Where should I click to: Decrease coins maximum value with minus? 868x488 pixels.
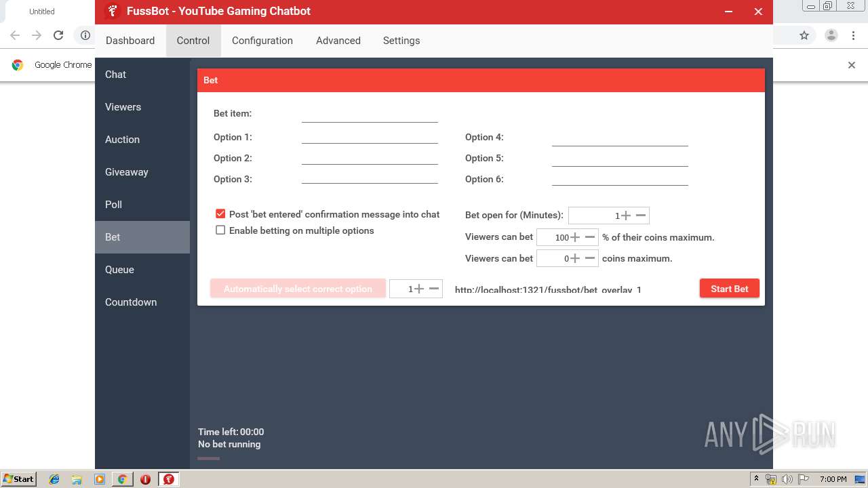coord(590,258)
